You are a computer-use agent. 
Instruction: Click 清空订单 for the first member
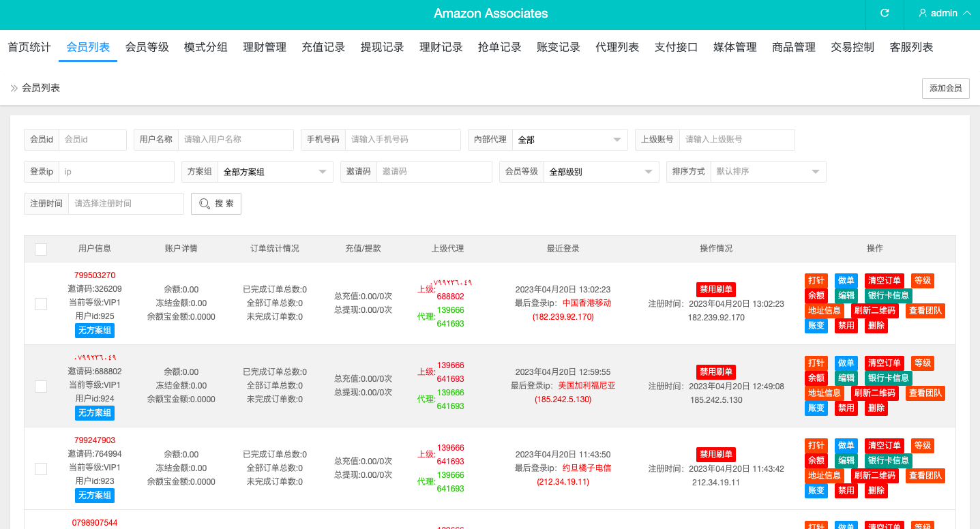coord(884,280)
